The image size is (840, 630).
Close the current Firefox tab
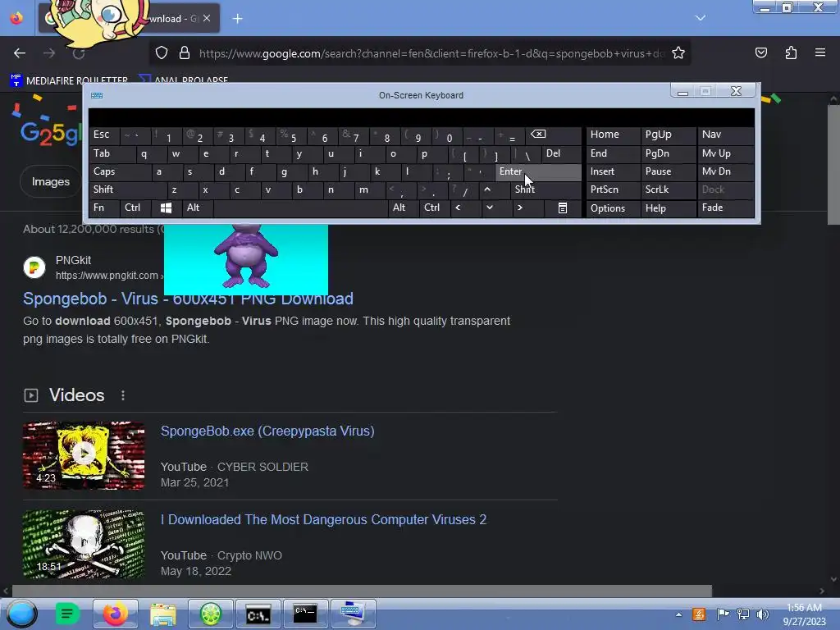207,18
